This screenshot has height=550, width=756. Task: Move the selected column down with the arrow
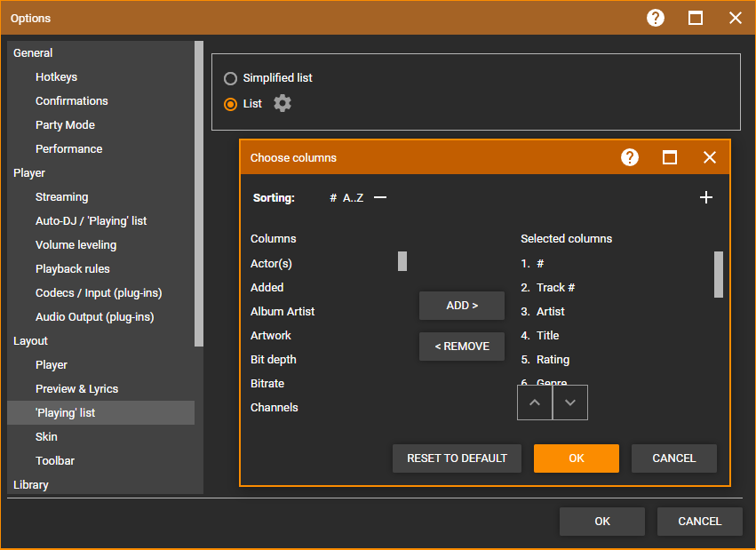coord(569,402)
